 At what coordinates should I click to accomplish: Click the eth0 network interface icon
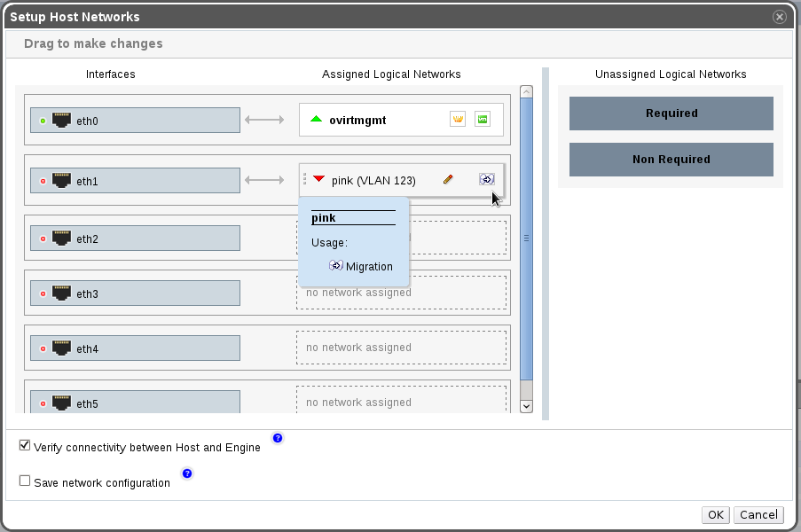(62, 120)
